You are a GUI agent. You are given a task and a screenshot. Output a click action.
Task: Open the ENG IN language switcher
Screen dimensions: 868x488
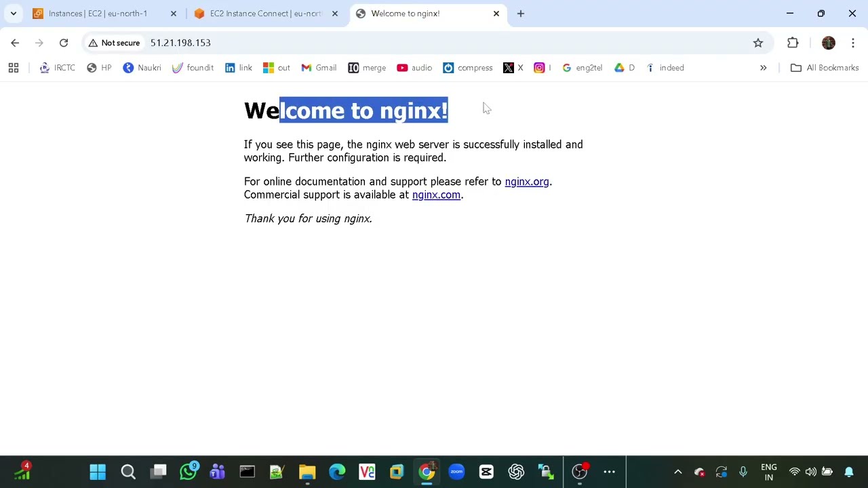click(768, 472)
